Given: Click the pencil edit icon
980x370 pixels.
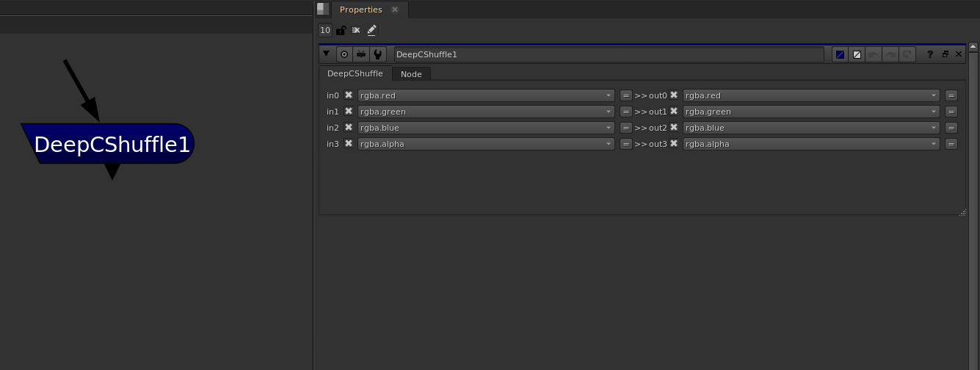Looking at the screenshot, I should click(x=371, y=30).
